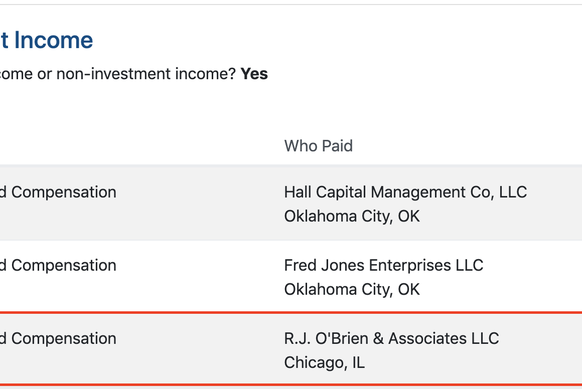This screenshot has height=392, width=582.
Task: Click the word "Enterprises" in second row
Action: click(410, 265)
